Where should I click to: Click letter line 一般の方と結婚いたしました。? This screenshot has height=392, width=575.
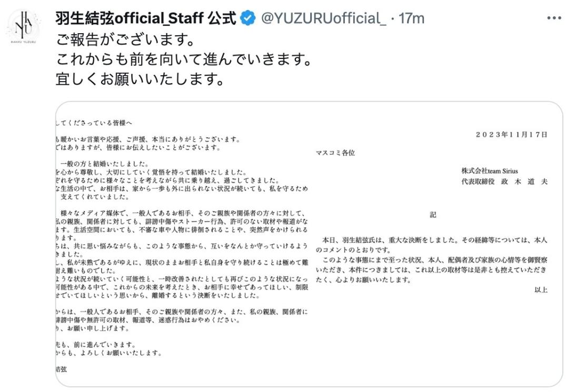click(104, 164)
